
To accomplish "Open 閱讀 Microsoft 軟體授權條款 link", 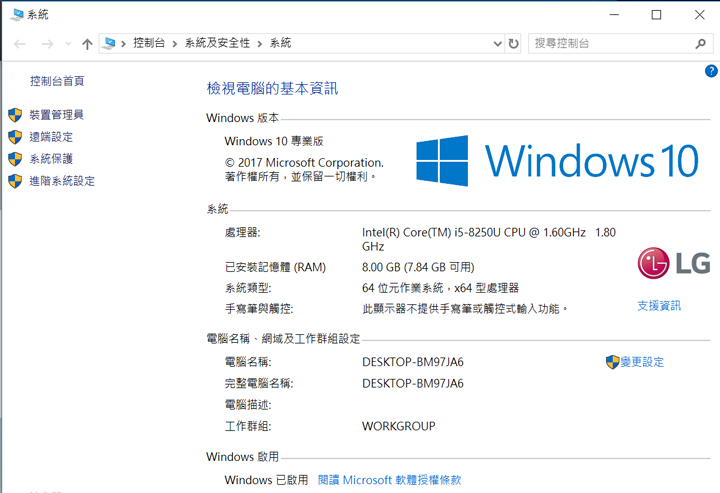I will (389, 480).
